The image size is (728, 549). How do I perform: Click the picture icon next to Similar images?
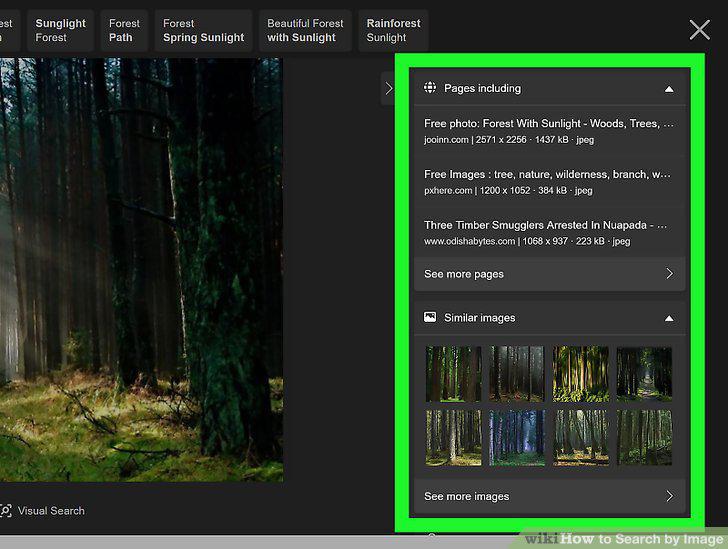pos(430,317)
